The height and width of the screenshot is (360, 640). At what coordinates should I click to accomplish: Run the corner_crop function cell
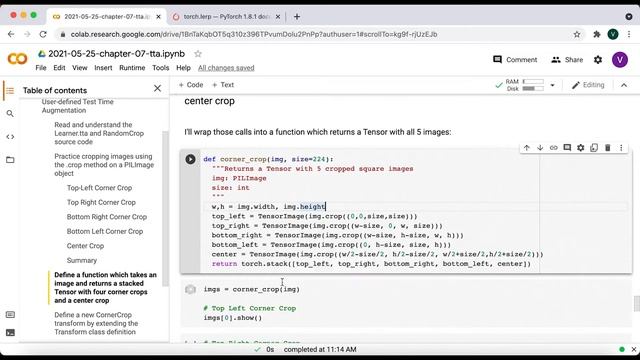click(190, 159)
